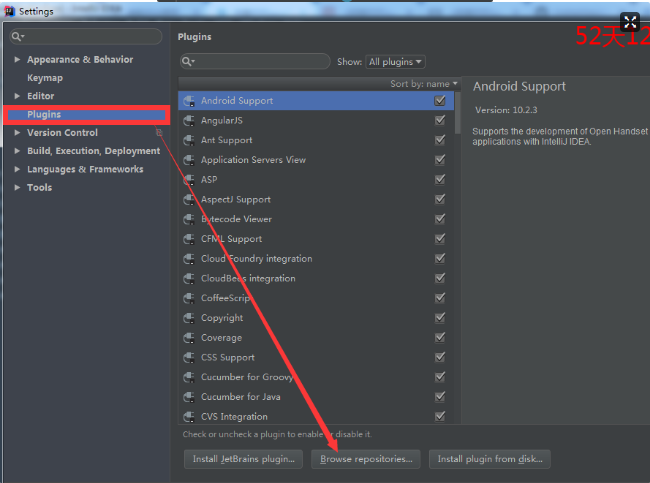Uncheck the AngularJS plugin
This screenshot has width=650, height=483.
[x=440, y=120]
